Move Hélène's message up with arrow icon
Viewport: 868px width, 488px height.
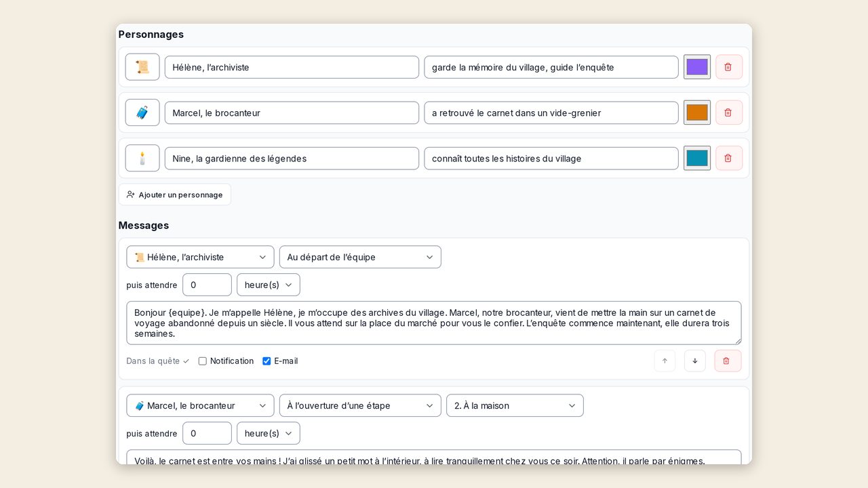665,361
